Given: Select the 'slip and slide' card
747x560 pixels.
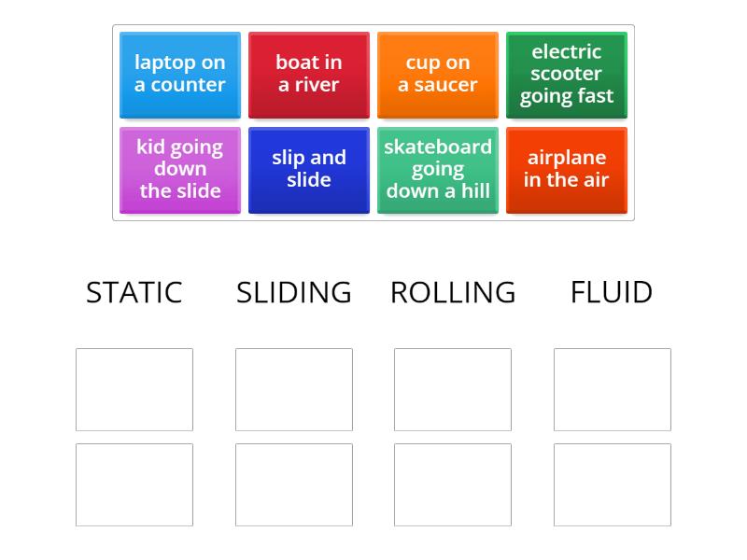Looking at the screenshot, I should click(x=308, y=169).
